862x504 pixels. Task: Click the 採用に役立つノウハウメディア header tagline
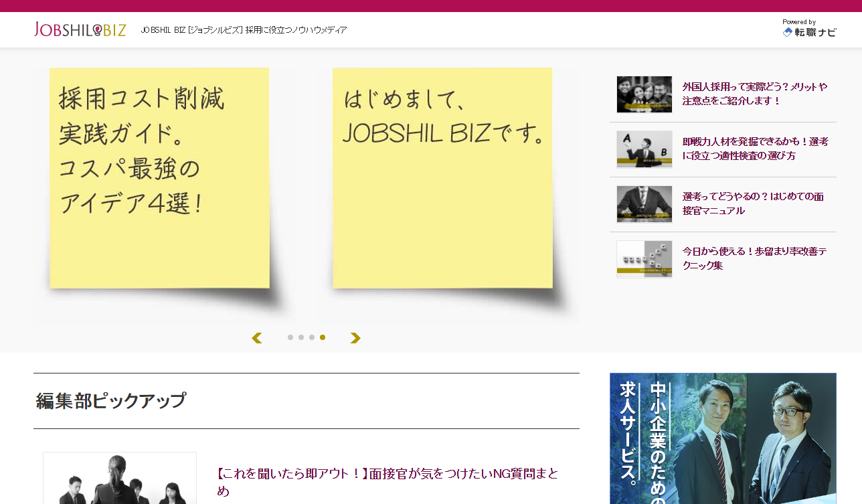click(x=296, y=30)
